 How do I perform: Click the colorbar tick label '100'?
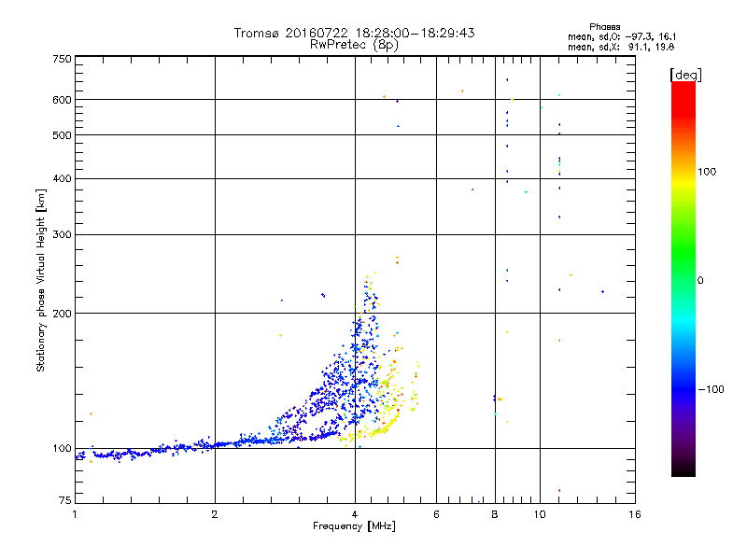coord(707,172)
